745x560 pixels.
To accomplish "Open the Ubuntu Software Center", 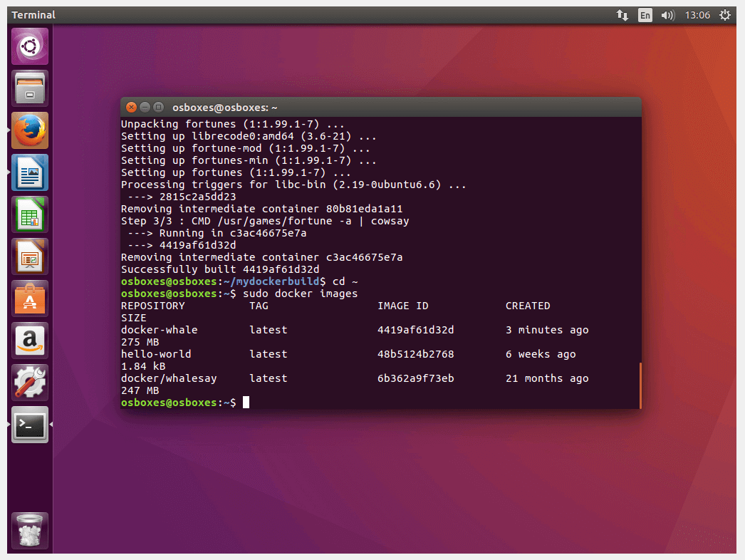I will tap(29, 299).
